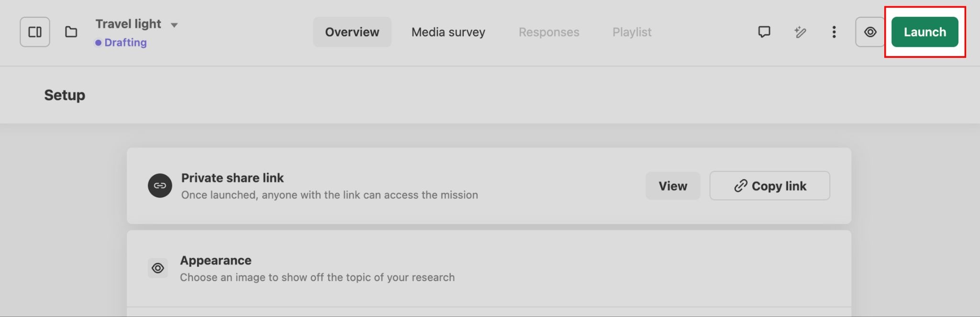Open the folder icon beside the title
This screenshot has height=317, width=980.
(x=71, y=32)
